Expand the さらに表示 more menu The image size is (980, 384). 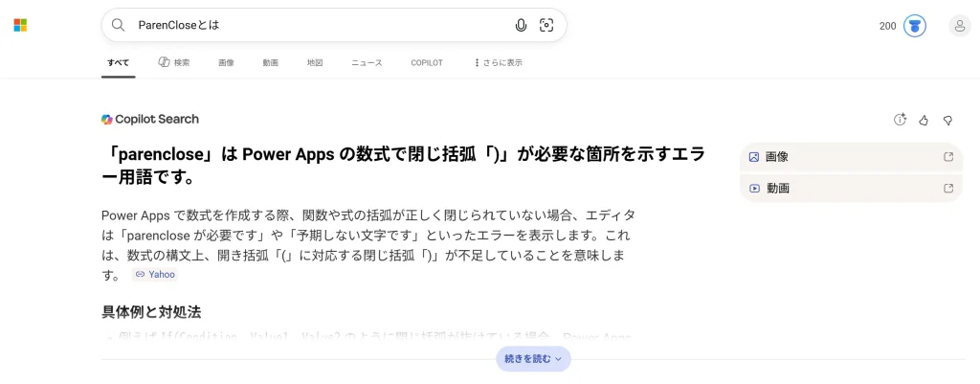(x=498, y=63)
